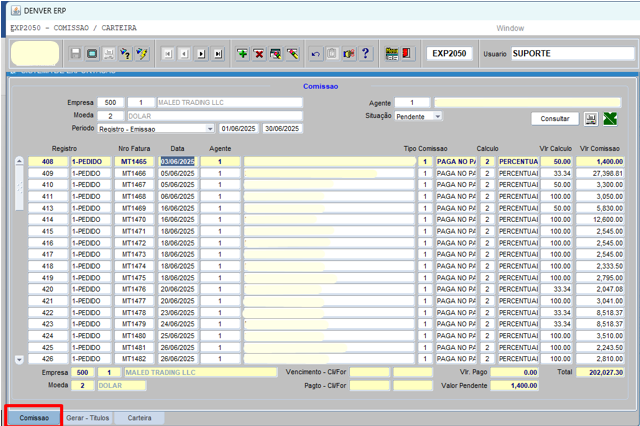Image resolution: width=640 pixels, height=426 pixels.
Task: Open the Window menu
Action: pos(510,28)
